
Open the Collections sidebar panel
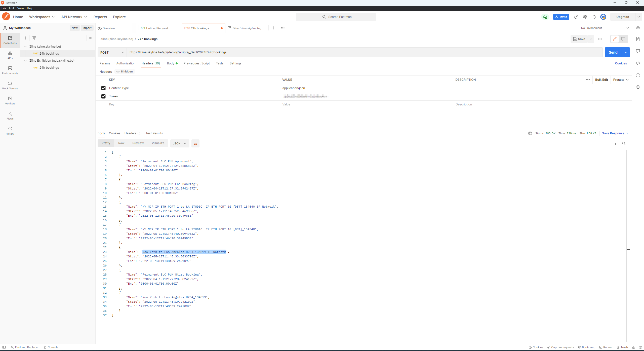(x=10, y=40)
